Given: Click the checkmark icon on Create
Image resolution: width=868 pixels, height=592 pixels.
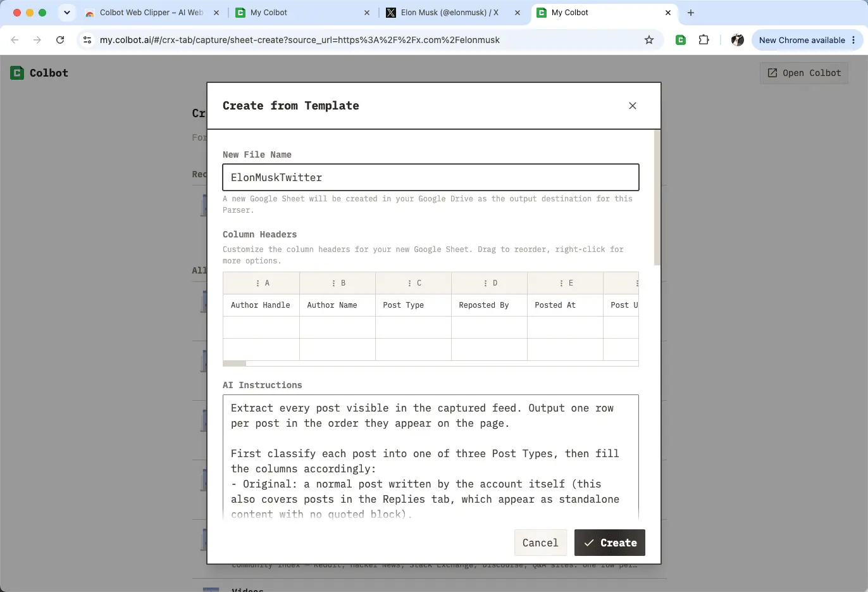Looking at the screenshot, I should 589,543.
